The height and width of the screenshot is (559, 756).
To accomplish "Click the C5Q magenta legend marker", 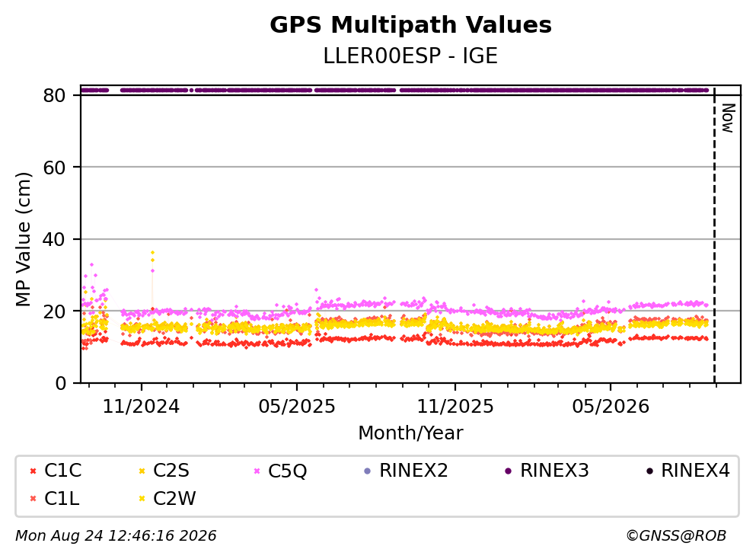I will click(x=257, y=471).
